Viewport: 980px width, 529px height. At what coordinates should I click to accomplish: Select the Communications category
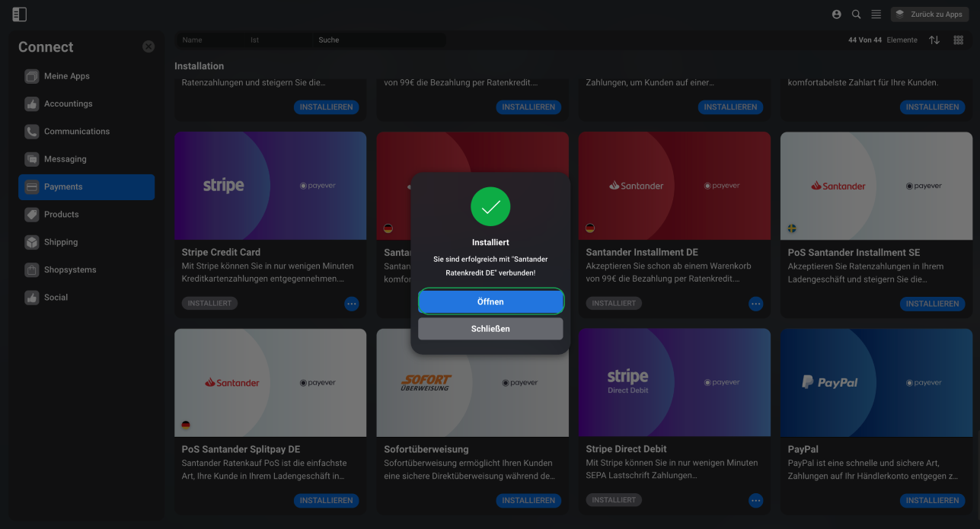(87, 132)
